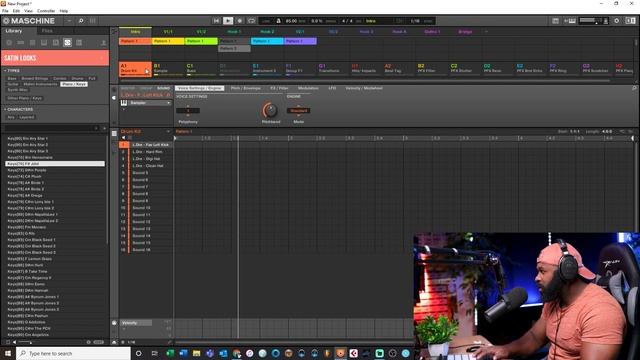
Task: Select the highlighted Loops file-type icon
Action: coord(67,42)
